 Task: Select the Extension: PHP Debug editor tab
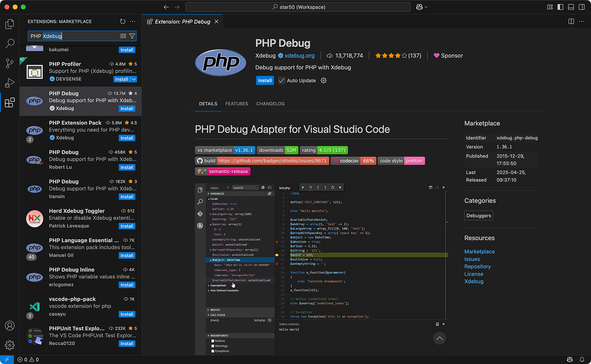coord(182,22)
